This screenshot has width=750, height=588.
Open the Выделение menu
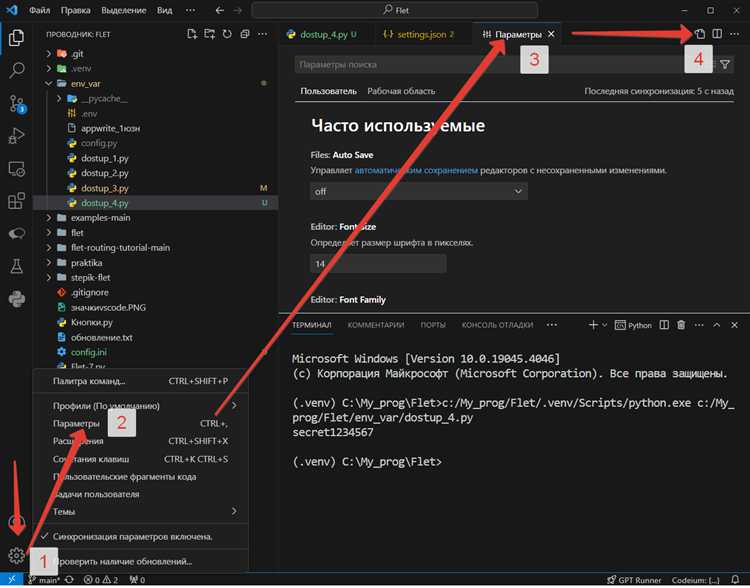click(x=124, y=10)
